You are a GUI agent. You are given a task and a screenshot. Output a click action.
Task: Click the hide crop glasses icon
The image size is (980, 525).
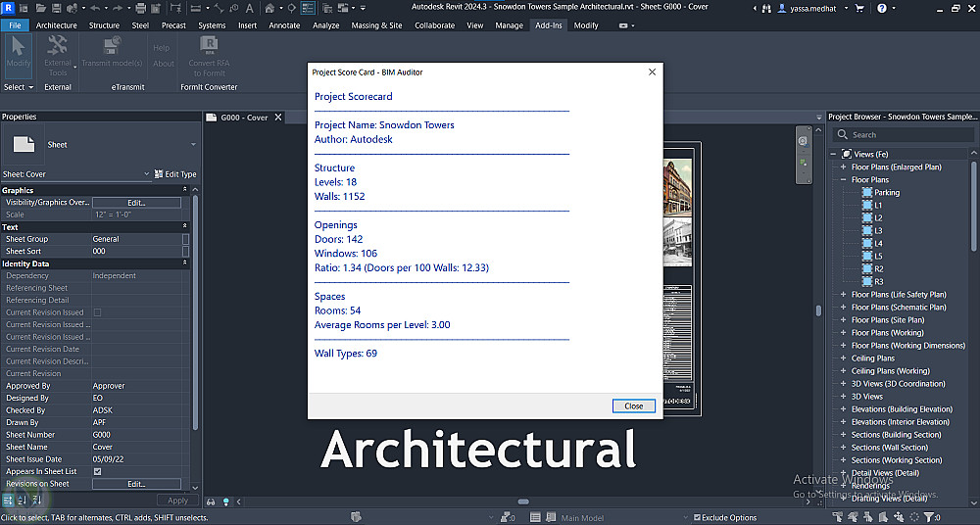click(212, 501)
